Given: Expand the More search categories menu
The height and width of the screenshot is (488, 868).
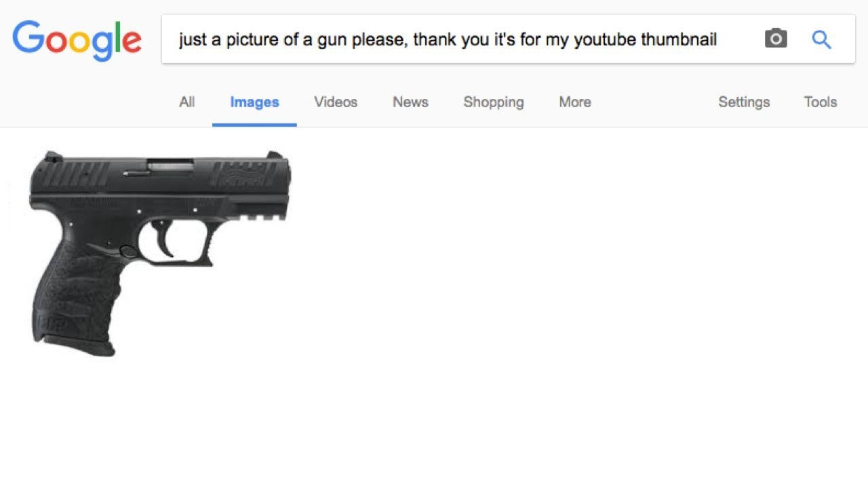Looking at the screenshot, I should click(575, 102).
